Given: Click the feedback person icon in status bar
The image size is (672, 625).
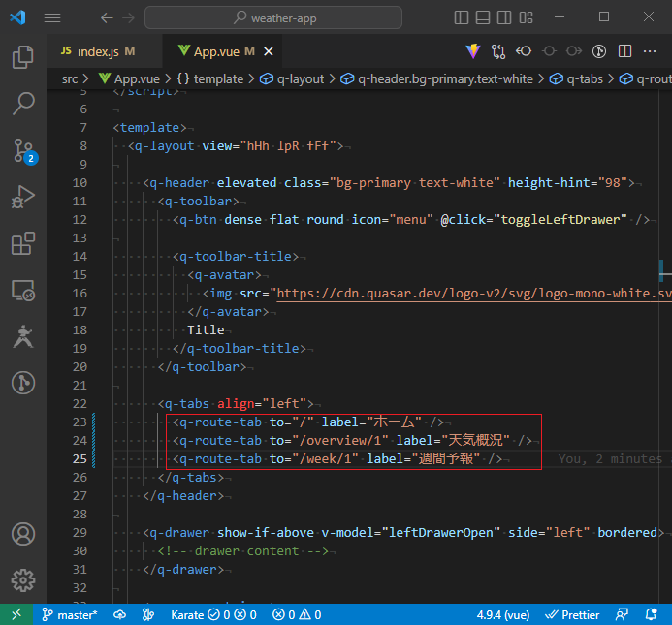Looking at the screenshot, I should [x=622, y=614].
